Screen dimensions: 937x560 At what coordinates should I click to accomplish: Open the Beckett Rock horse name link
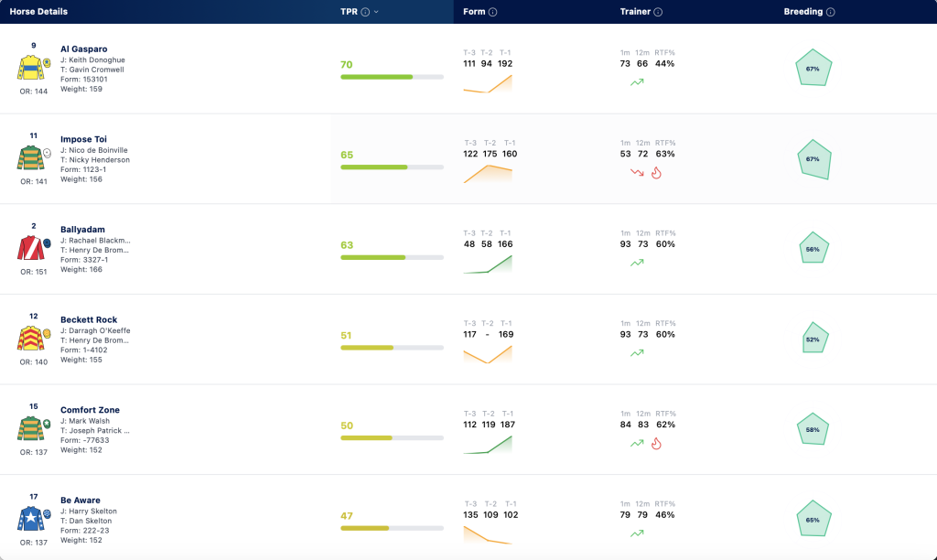[x=89, y=319]
